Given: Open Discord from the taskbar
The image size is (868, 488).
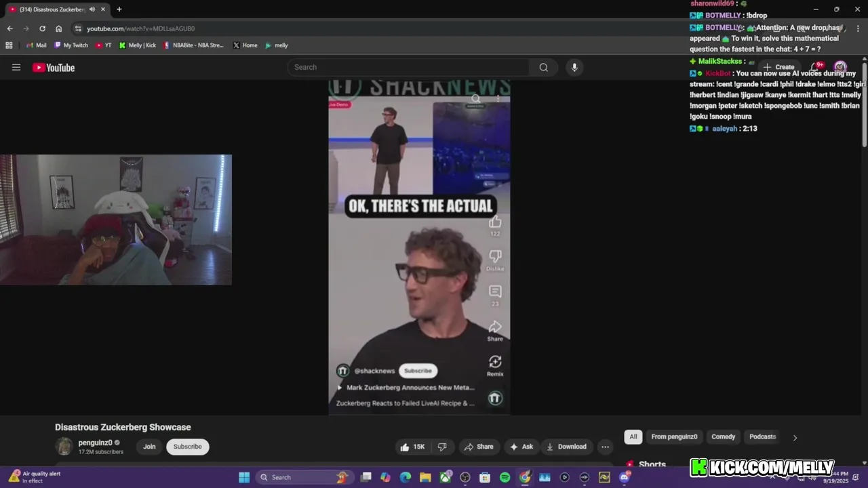Looking at the screenshot, I should pos(625,477).
